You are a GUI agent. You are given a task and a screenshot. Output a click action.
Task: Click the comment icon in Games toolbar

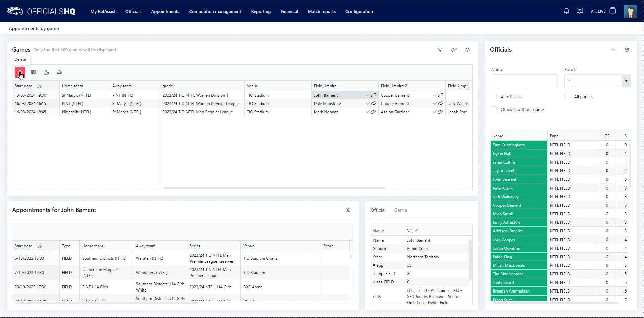pyautogui.click(x=33, y=72)
